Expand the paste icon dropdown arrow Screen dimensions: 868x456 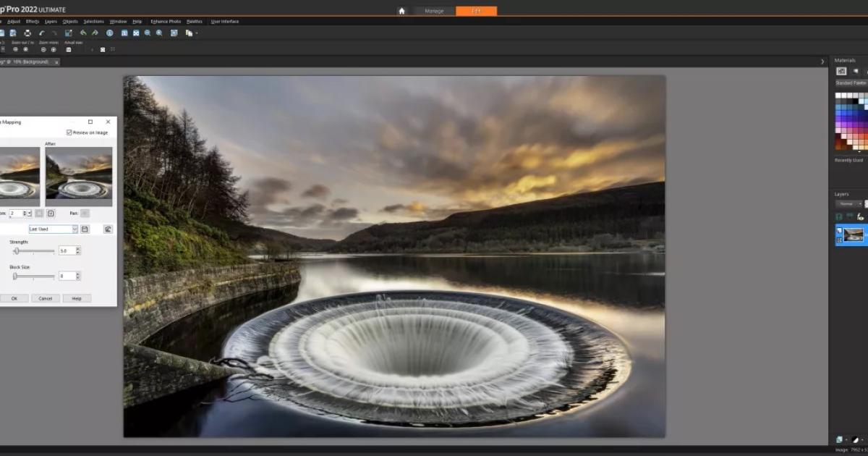pyautogui.click(x=196, y=33)
